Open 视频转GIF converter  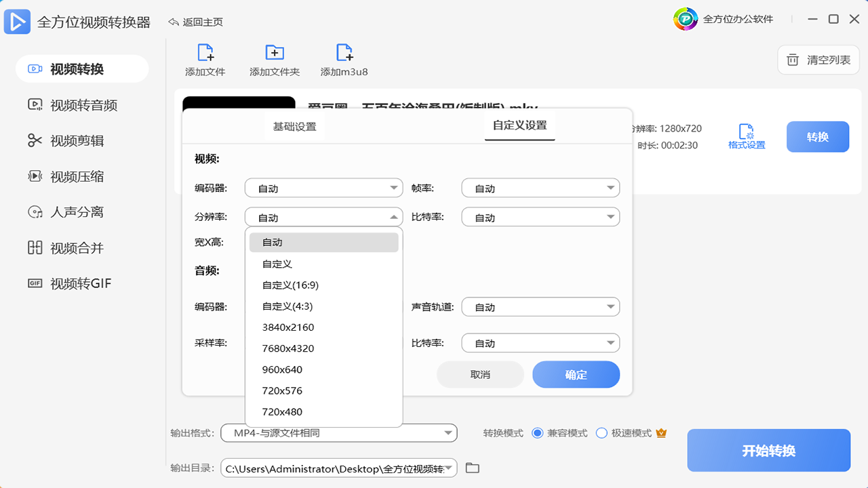68,284
